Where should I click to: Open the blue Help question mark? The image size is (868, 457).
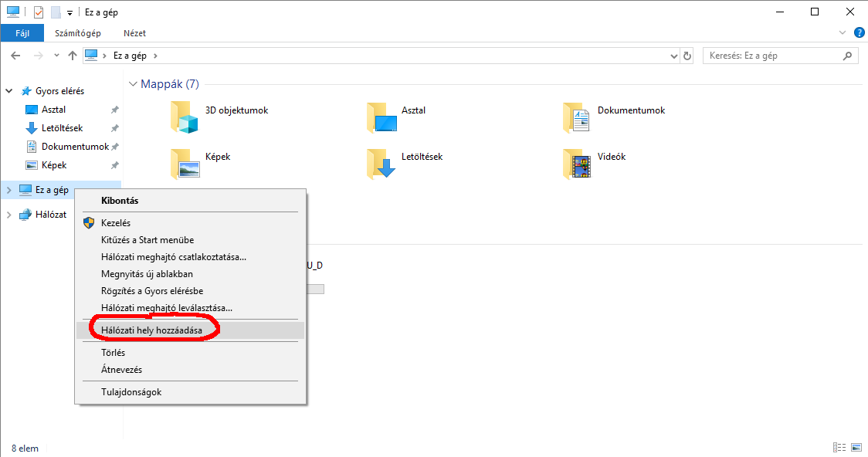860,32
